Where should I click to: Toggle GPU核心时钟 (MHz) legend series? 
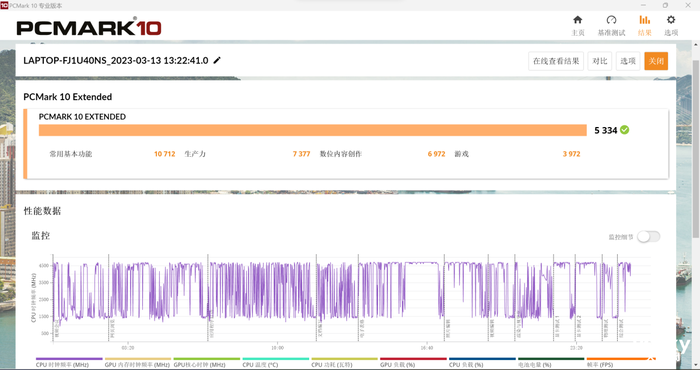(x=207, y=362)
